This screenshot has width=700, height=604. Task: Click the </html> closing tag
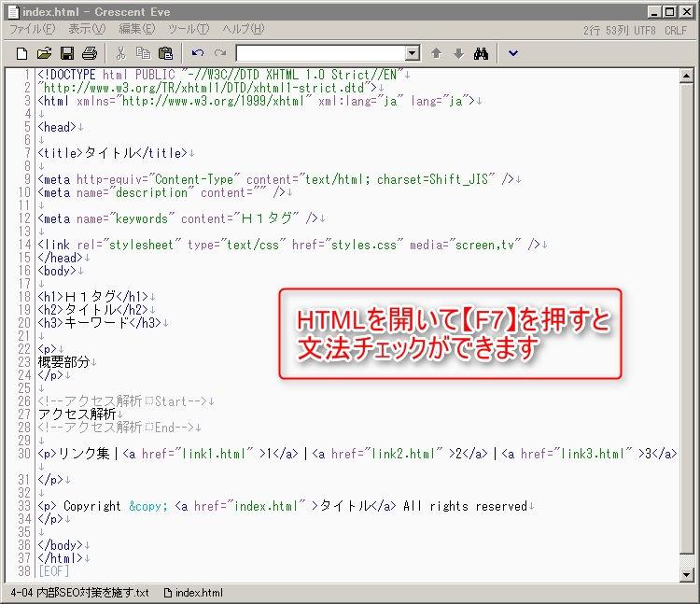pyautogui.click(x=61, y=558)
